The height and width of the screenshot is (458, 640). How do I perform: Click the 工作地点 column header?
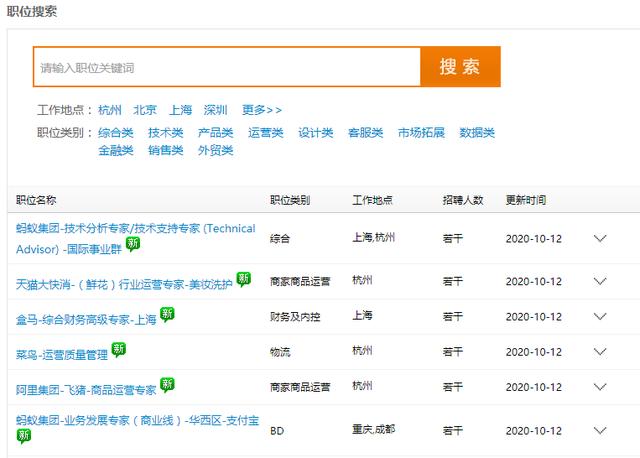pyautogui.click(x=372, y=200)
